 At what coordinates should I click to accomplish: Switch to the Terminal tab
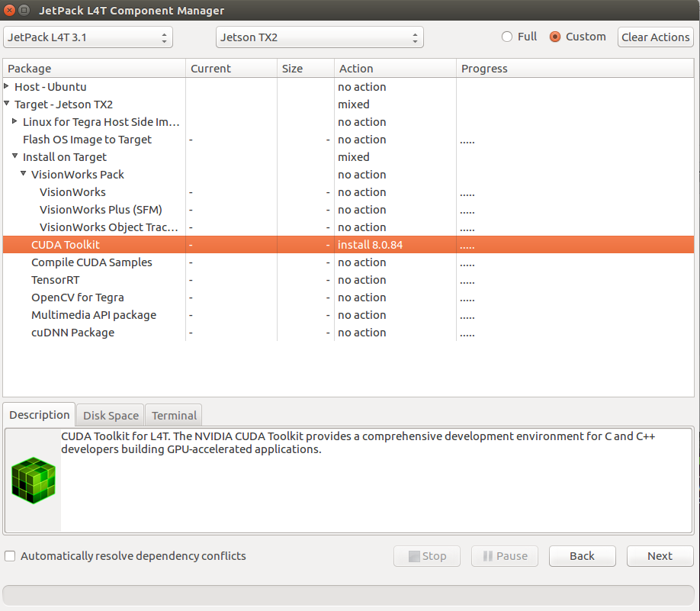pyautogui.click(x=174, y=416)
